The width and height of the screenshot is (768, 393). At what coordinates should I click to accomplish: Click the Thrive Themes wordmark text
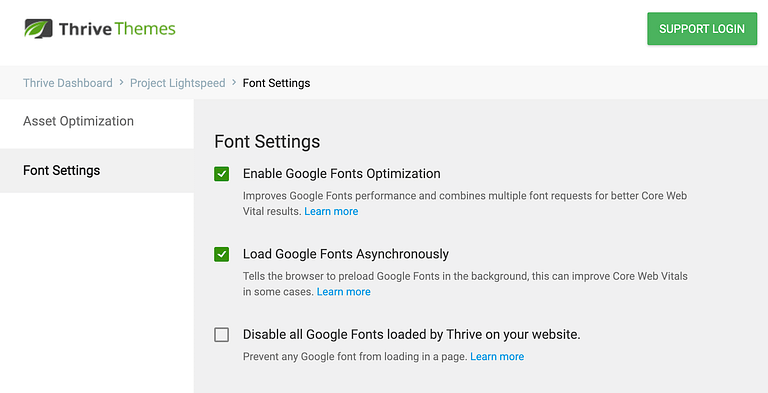pos(117,29)
